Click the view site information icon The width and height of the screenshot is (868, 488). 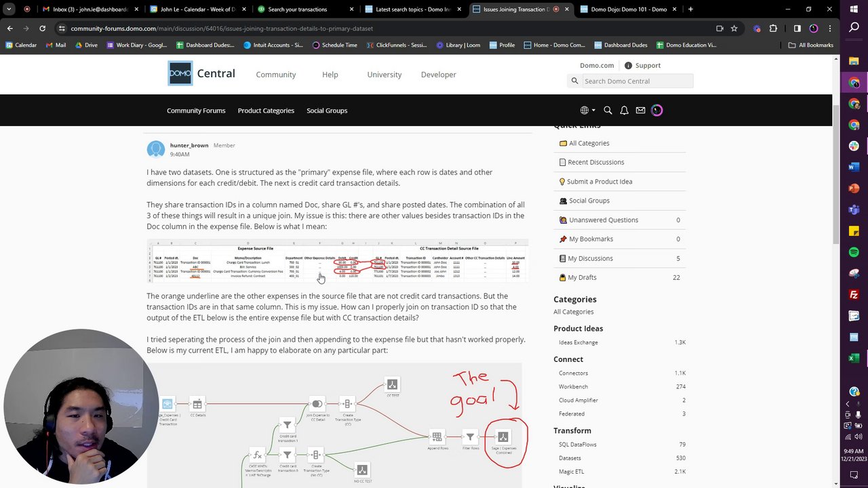tap(62, 28)
